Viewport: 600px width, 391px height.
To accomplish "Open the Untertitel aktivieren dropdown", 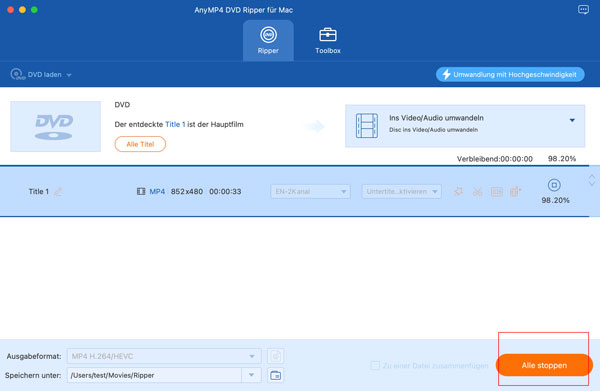I will (x=401, y=191).
